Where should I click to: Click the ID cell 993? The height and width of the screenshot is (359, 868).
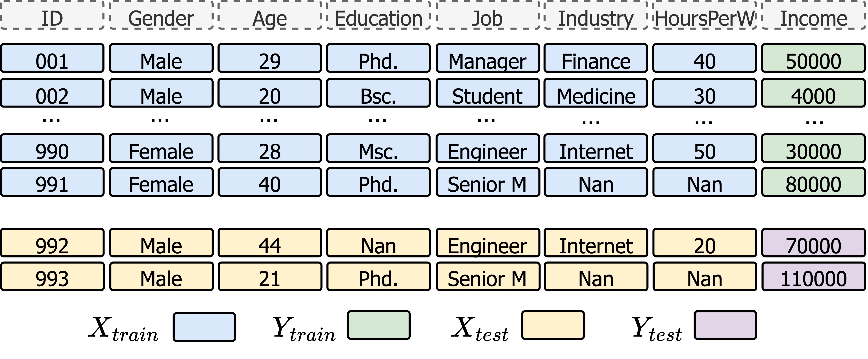(x=52, y=277)
